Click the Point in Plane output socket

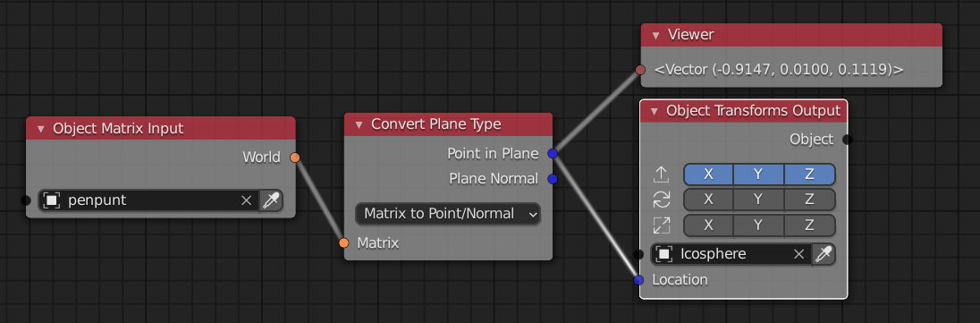point(553,153)
